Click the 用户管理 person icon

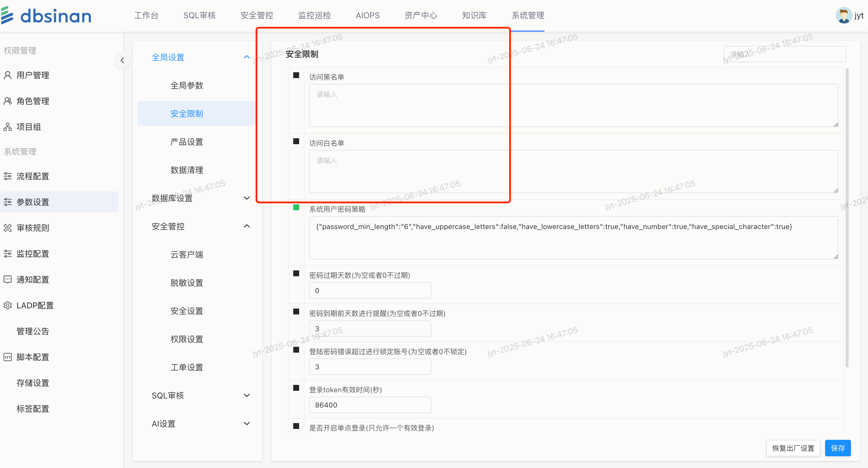8,75
